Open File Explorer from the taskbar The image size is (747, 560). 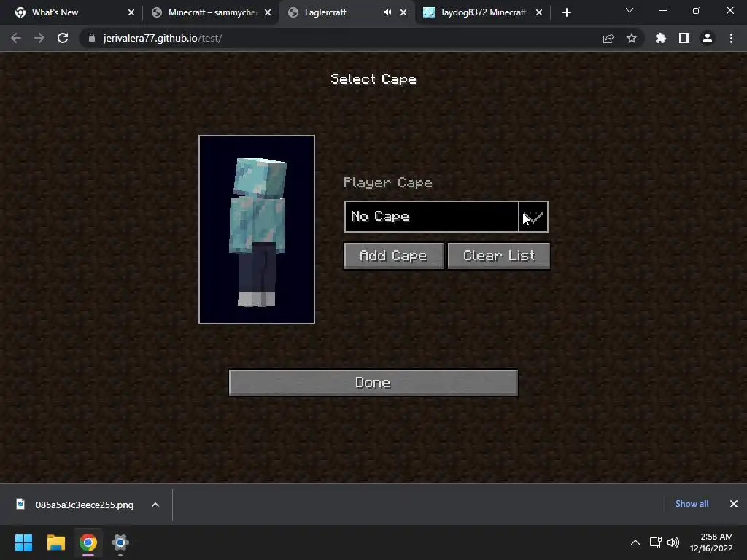[55, 542]
